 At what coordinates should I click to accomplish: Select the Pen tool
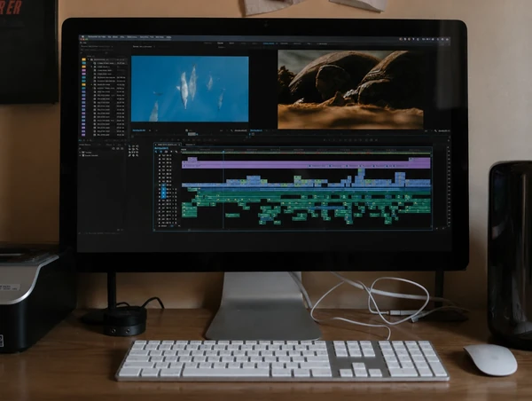click(129, 155)
